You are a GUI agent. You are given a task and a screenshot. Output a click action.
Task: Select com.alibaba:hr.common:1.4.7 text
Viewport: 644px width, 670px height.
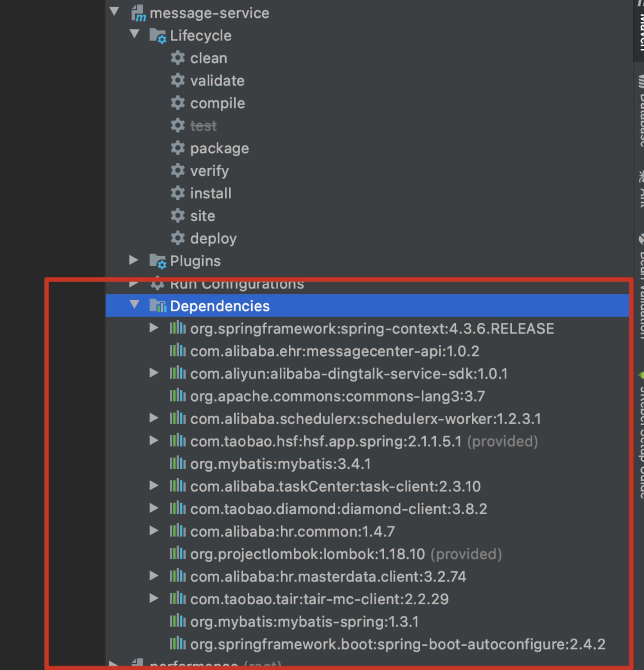(293, 531)
